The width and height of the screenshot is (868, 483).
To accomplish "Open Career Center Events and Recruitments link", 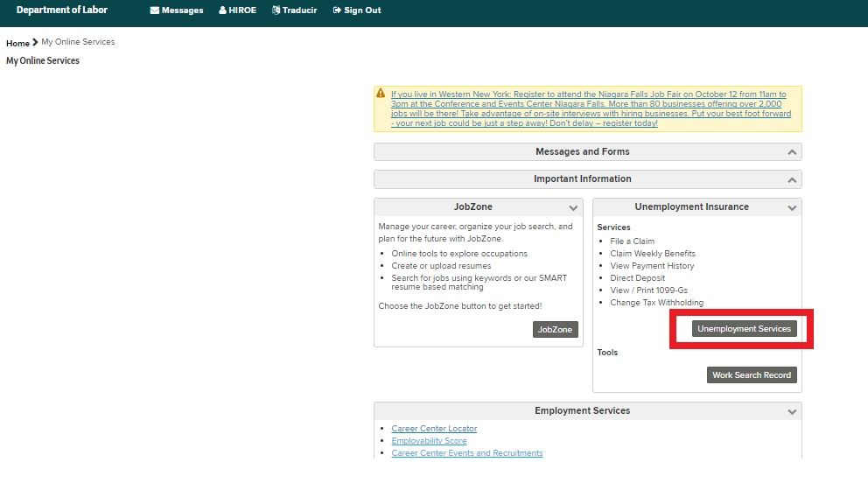I will (466, 453).
